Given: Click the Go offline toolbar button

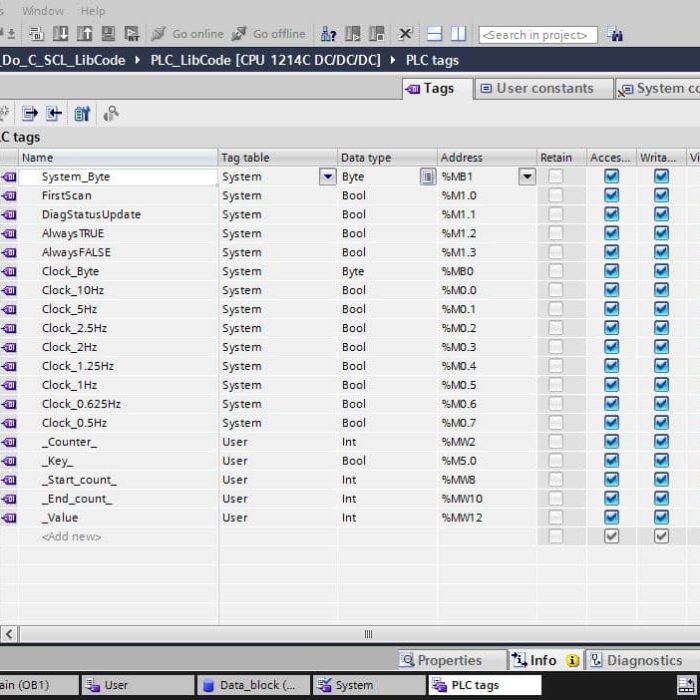Looking at the screenshot, I should click(x=268, y=34).
